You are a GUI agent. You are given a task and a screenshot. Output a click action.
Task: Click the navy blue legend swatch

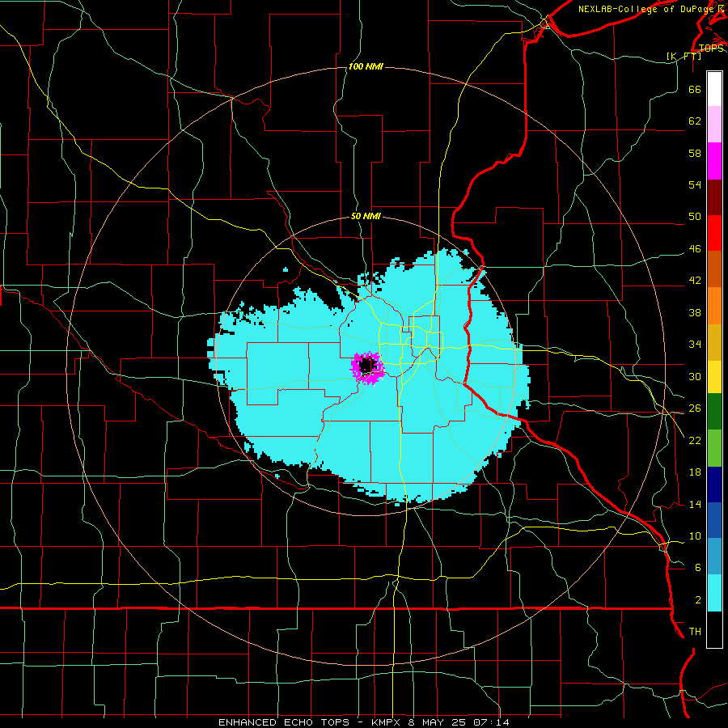coord(714,485)
